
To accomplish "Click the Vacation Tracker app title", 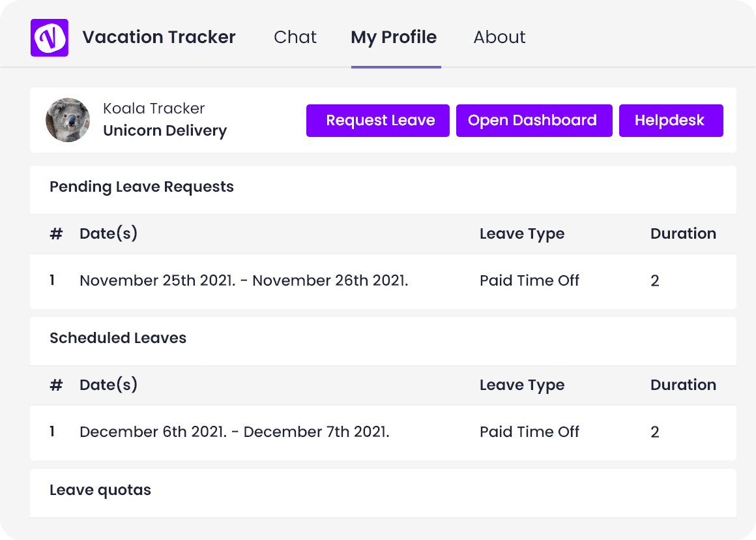I will pos(159,37).
